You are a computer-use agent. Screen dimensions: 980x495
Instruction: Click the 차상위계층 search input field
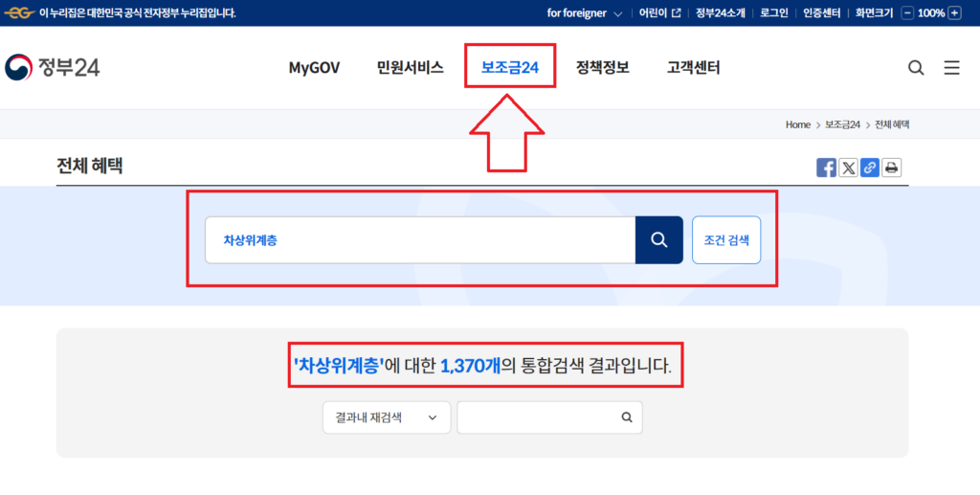click(x=419, y=239)
